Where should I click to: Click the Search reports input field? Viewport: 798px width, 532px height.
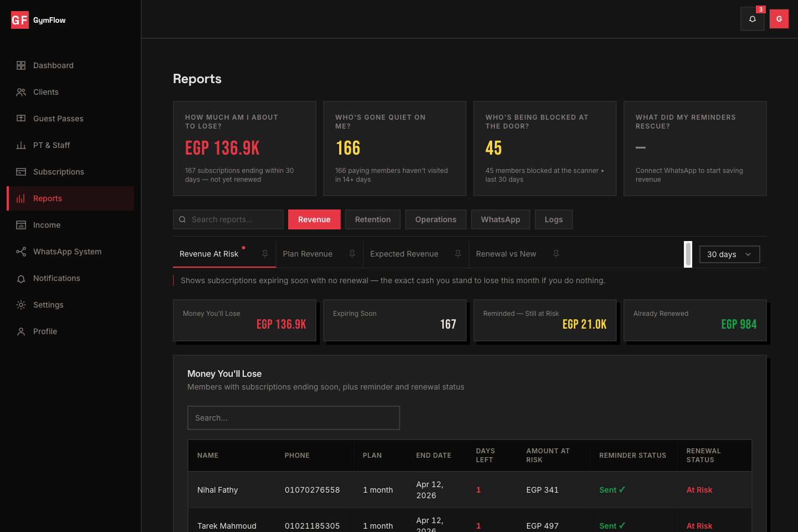point(234,219)
